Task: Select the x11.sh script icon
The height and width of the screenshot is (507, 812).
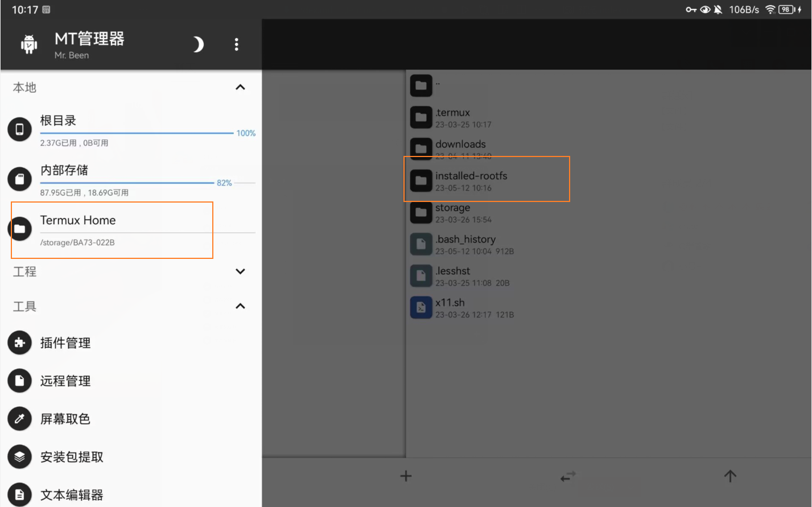Action: point(421,307)
